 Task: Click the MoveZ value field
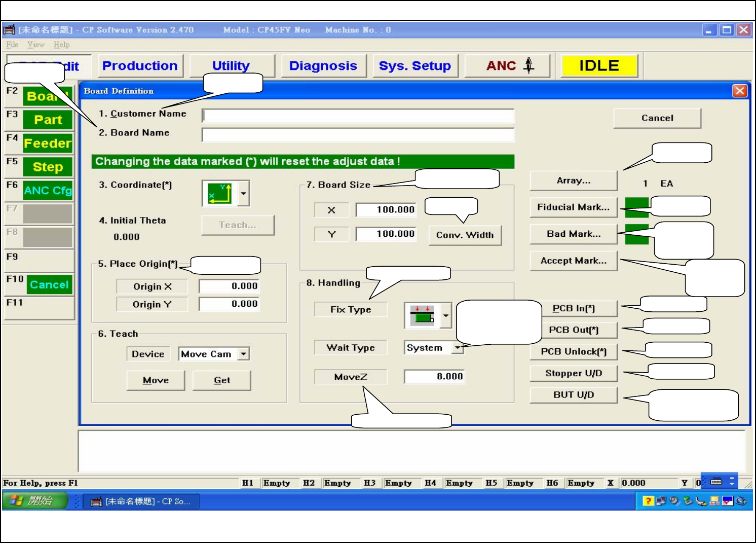tap(434, 377)
